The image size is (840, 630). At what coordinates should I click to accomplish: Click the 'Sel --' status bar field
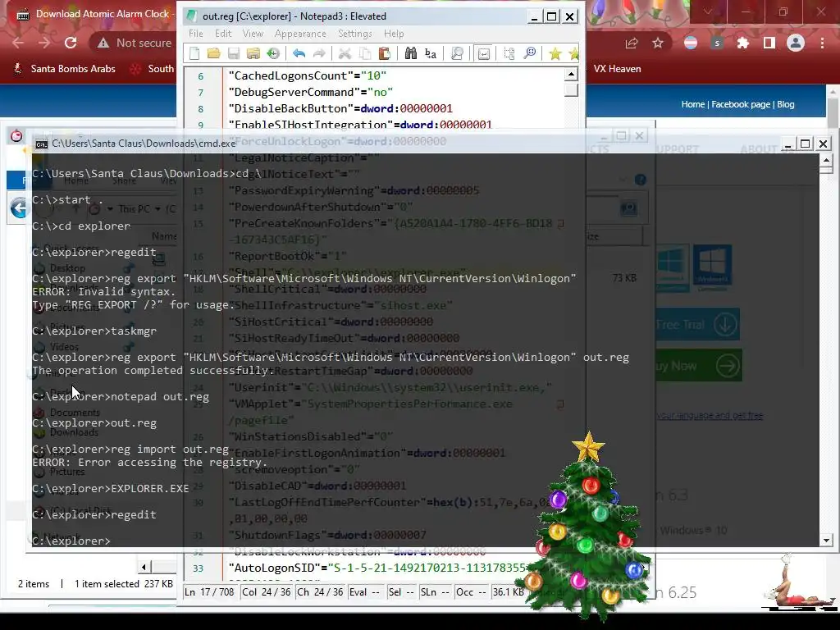401,592
